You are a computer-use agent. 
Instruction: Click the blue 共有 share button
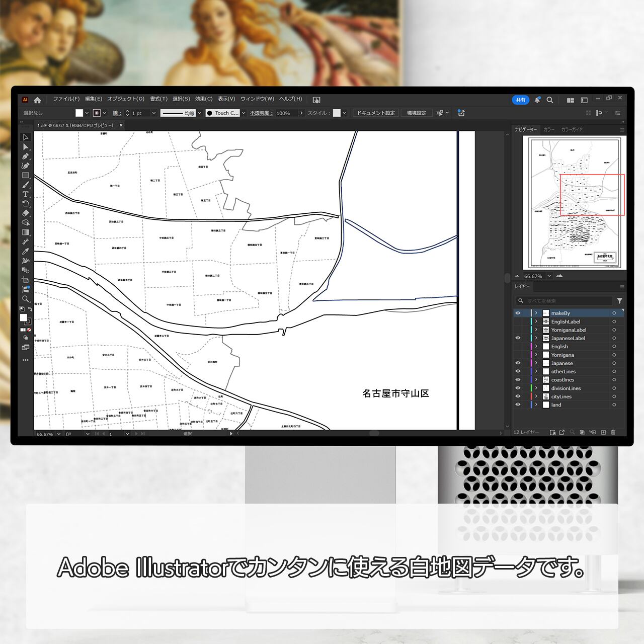pos(520,100)
